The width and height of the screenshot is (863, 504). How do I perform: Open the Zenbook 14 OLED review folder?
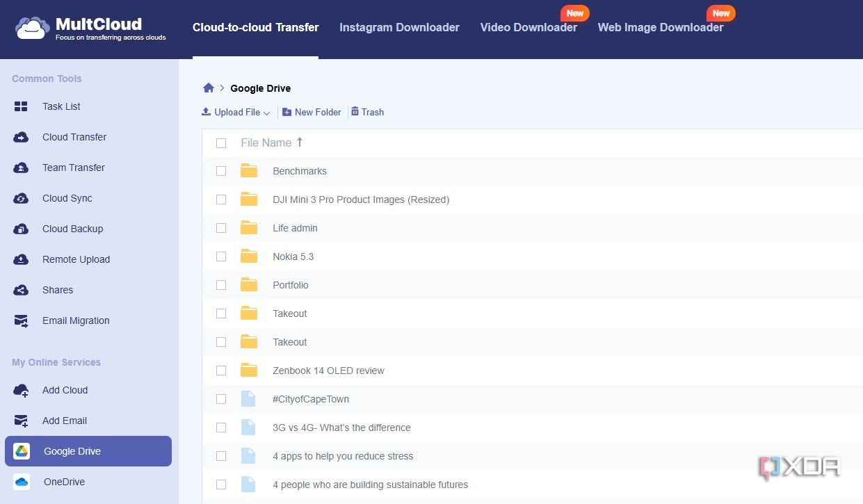pyautogui.click(x=328, y=371)
